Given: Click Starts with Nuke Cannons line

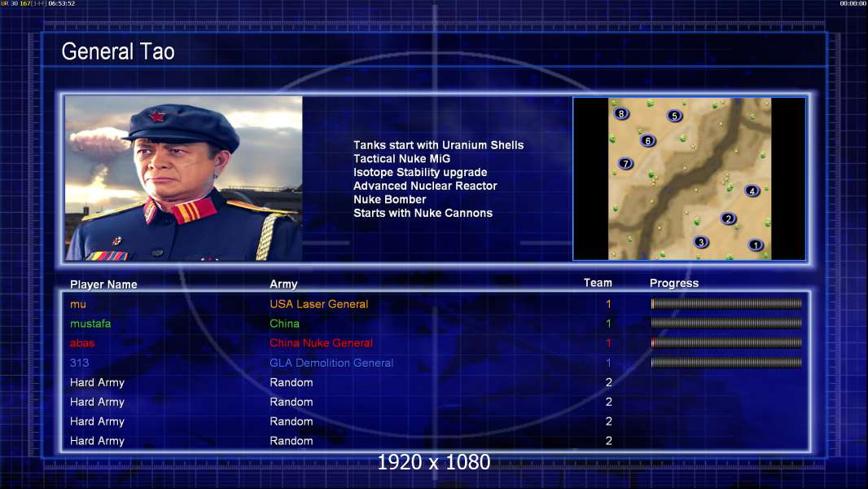Looking at the screenshot, I should tap(423, 214).
